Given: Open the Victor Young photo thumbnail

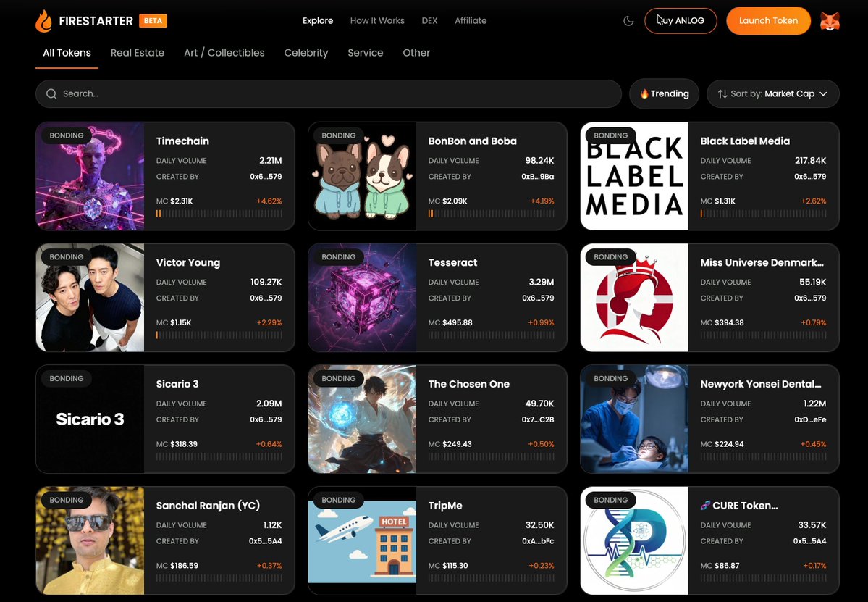Looking at the screenshot, I should click(90, 298).
